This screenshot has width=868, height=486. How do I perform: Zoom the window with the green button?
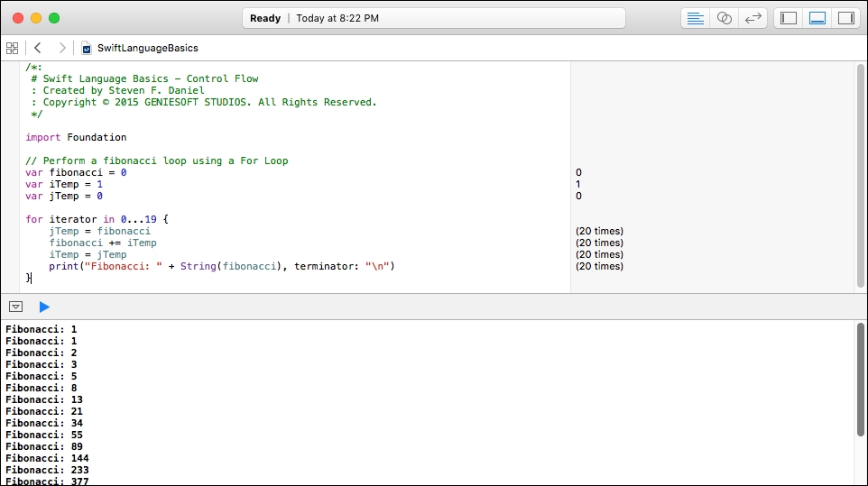[54, 18]
